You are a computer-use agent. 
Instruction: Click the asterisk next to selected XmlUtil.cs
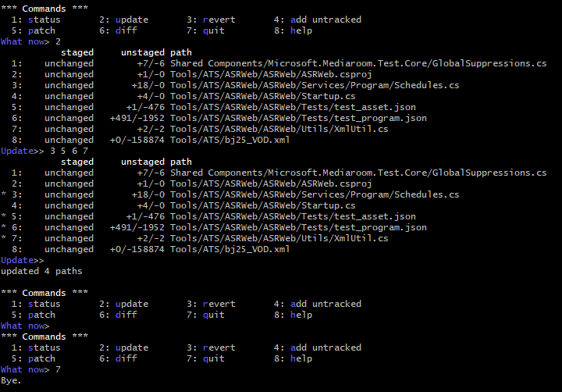pos(4,239)
